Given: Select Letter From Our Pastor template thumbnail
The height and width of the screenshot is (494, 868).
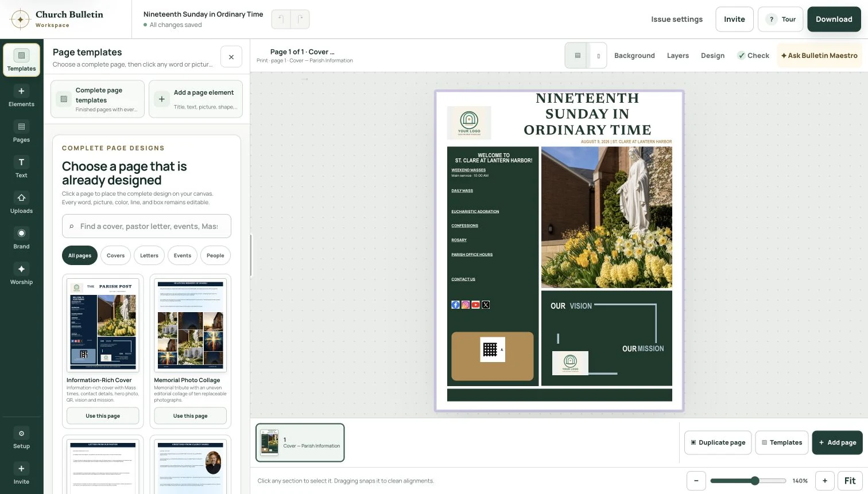Looking at the screenshot, I should [103, 466].
